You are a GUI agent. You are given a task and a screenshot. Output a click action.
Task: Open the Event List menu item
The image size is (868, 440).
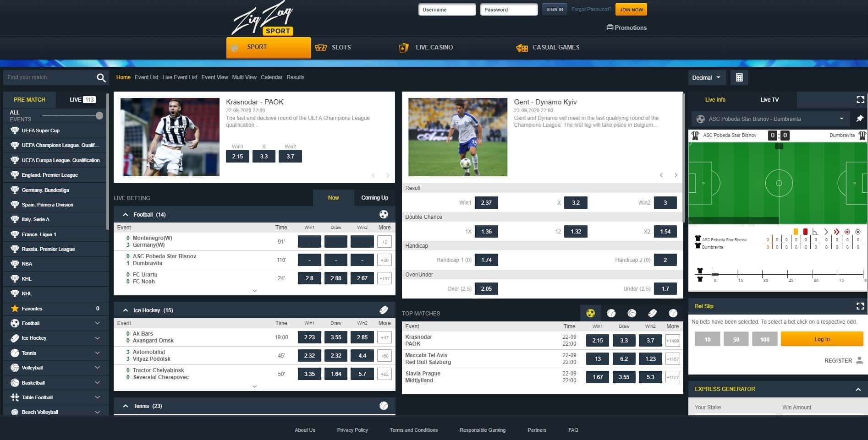point(147,77)
